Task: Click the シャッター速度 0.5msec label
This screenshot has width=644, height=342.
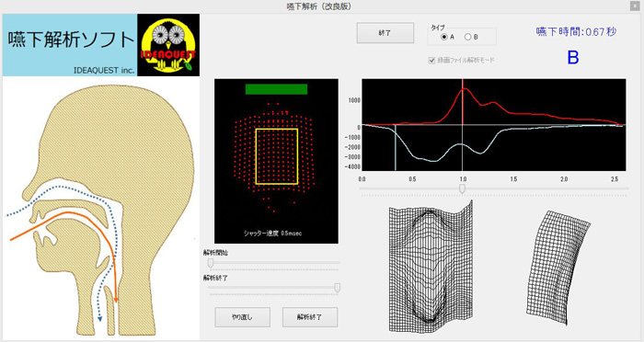Action: [272, 234]
